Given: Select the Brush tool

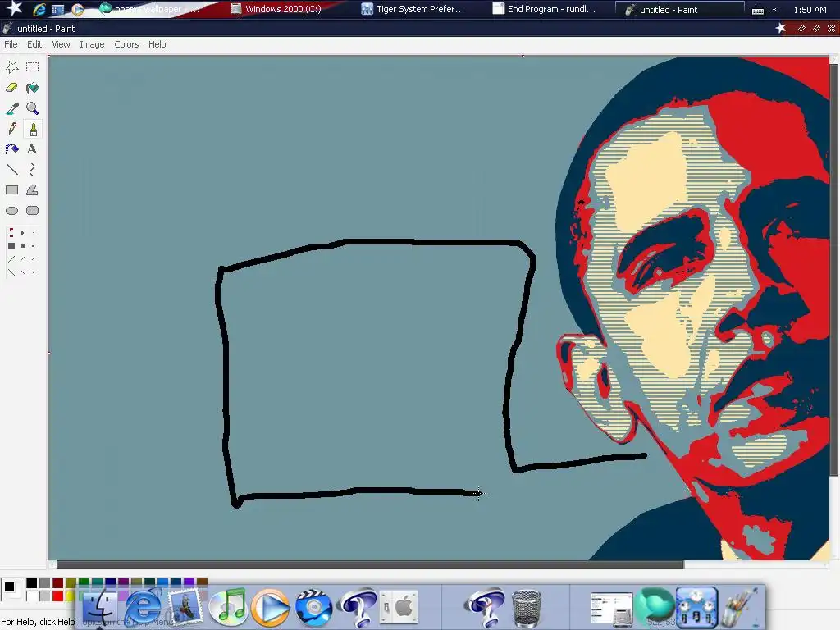Looking at the screenshot, I should (x=33, y=129).
